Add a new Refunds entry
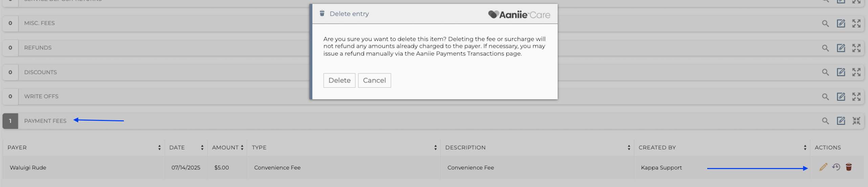 (841, 48)
